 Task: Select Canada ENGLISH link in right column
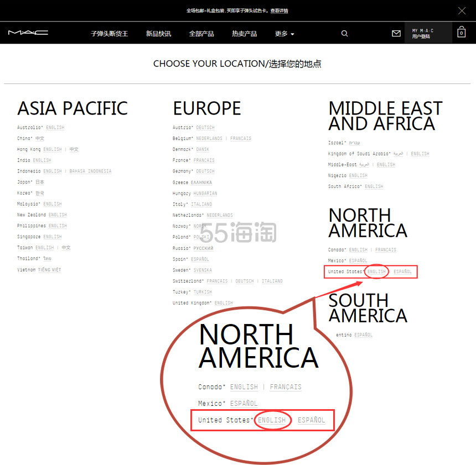358,249
